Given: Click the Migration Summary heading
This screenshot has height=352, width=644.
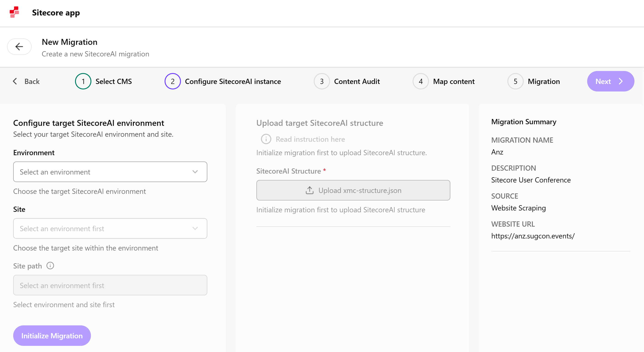Looking at the screenshot, I should (524, 122).
